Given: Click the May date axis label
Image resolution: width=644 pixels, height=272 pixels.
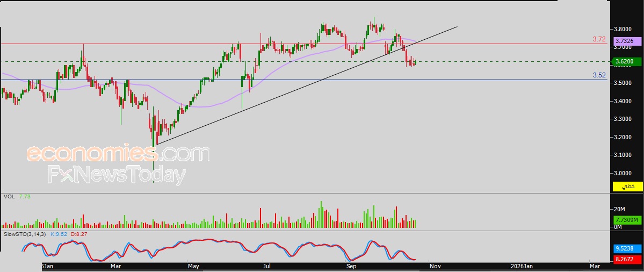Looking at the screenshot, I should [193, 266].
